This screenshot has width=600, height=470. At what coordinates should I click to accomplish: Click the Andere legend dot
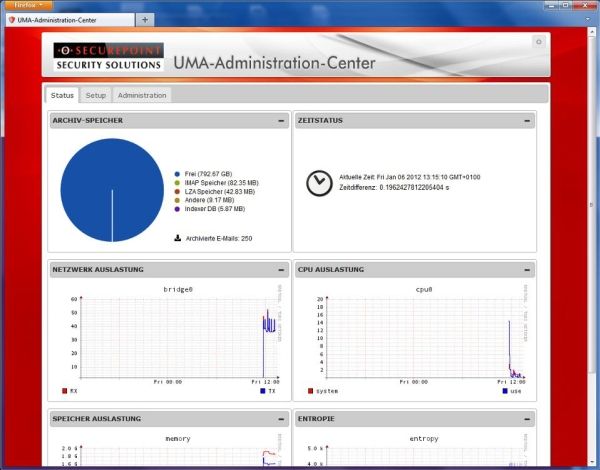pyautogui.click(x=177, y=200)
